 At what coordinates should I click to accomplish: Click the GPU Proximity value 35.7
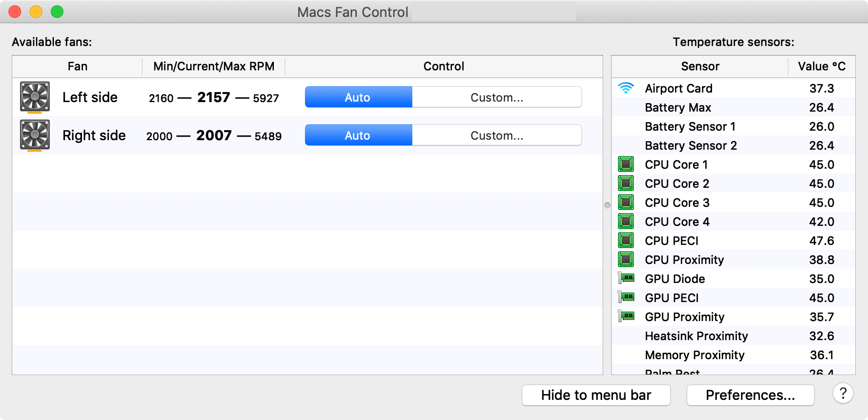pos(822,317)
